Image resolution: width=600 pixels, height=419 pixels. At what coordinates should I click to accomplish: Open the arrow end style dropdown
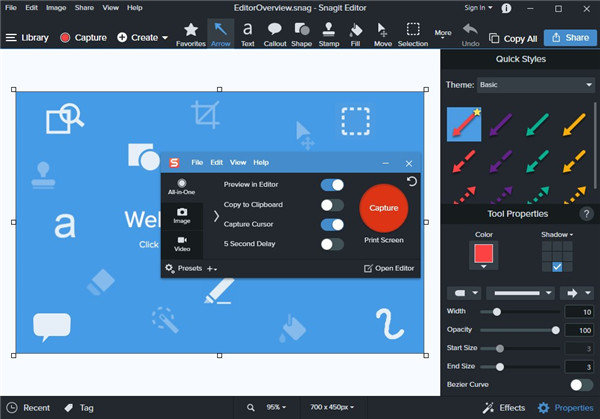pyautogui.click(x=577, y=293)
